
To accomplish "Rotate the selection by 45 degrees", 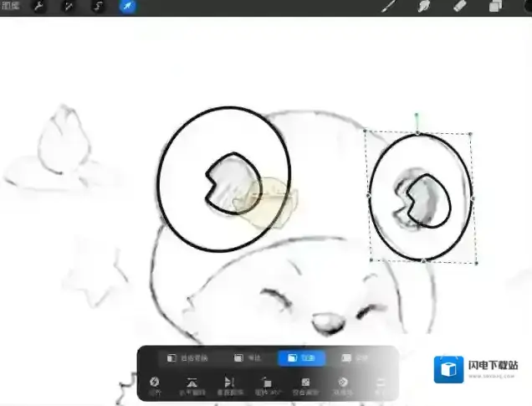I will tap(267, 385).
